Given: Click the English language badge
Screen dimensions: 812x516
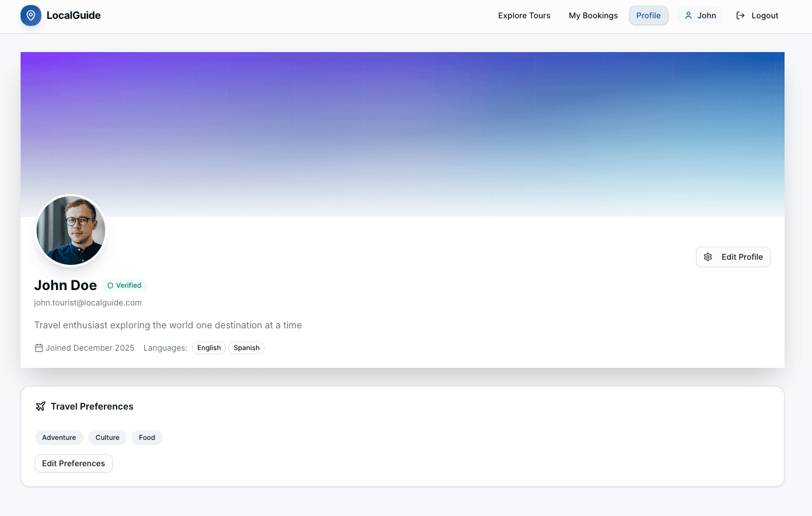Looking at the screenshot, I should click(x=209, y=348).
